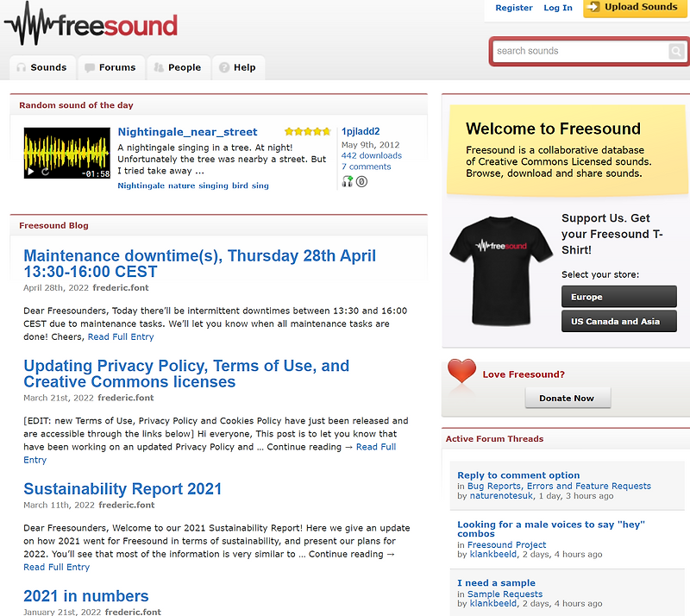Click the Nightingale tag
Viewport: 690px width, 616px height.
(x=141, y=185)
